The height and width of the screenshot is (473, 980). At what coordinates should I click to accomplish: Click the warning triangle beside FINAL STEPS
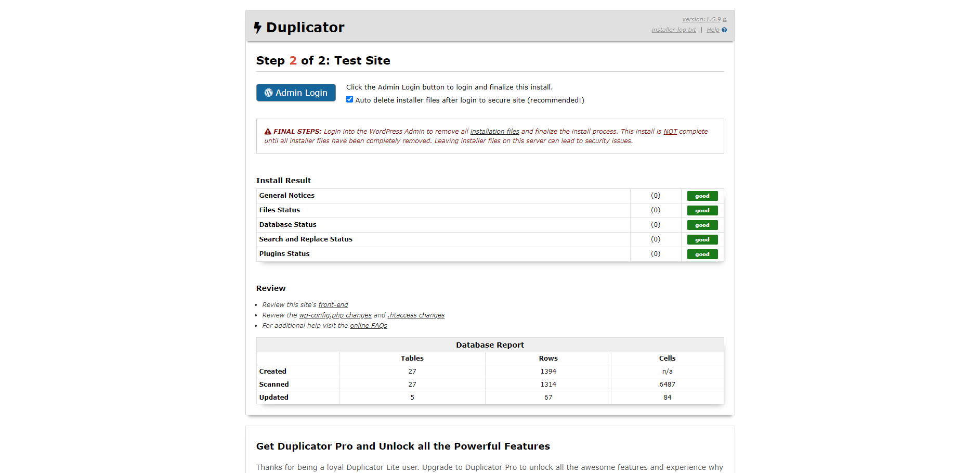268,132
